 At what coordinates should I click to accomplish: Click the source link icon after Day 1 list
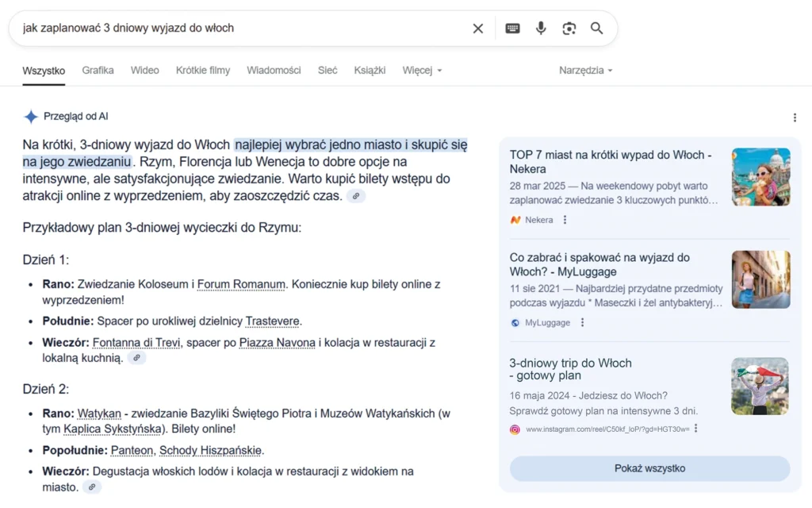[x=137, y=358]
